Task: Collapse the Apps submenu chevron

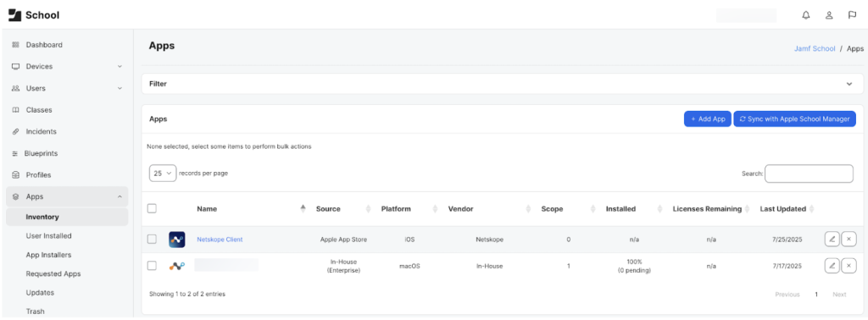Action: [x=120, y=196]
